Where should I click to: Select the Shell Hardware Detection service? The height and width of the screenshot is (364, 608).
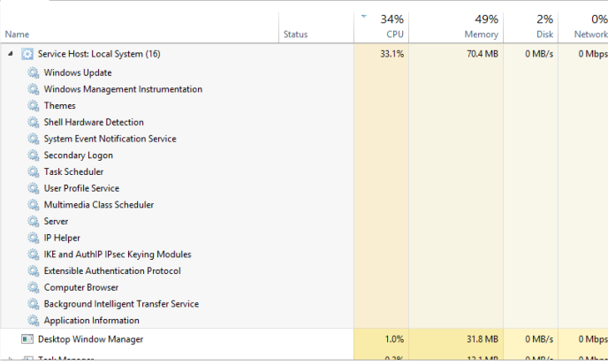pyautogui.click(x=94, y=123)
